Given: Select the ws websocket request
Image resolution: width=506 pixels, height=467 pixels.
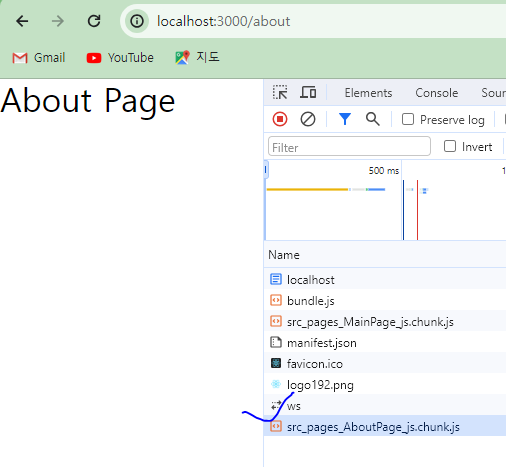Looking at the screenshot, I should tap(385, 406).
